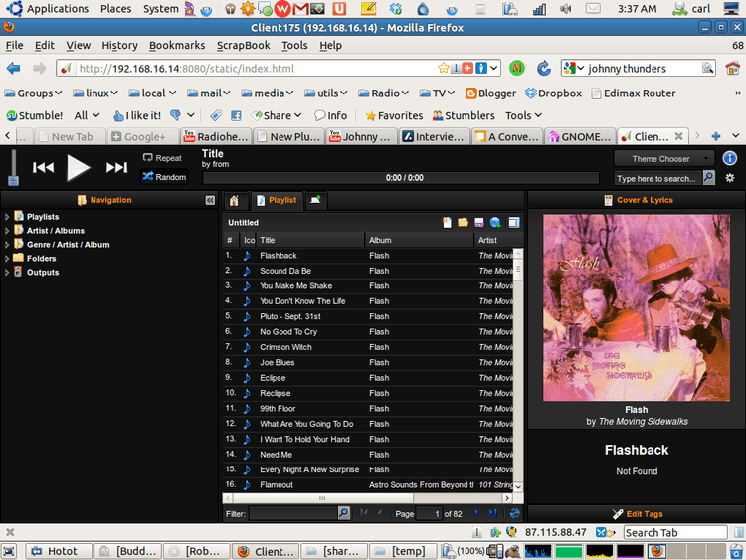The image size is (746, 560).
Task: Focus the Filter input field
Action: [293, 513]
